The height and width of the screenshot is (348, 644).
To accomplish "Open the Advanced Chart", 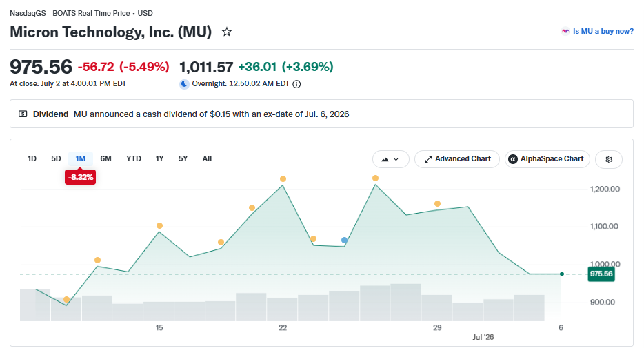I will click(457, 159).
